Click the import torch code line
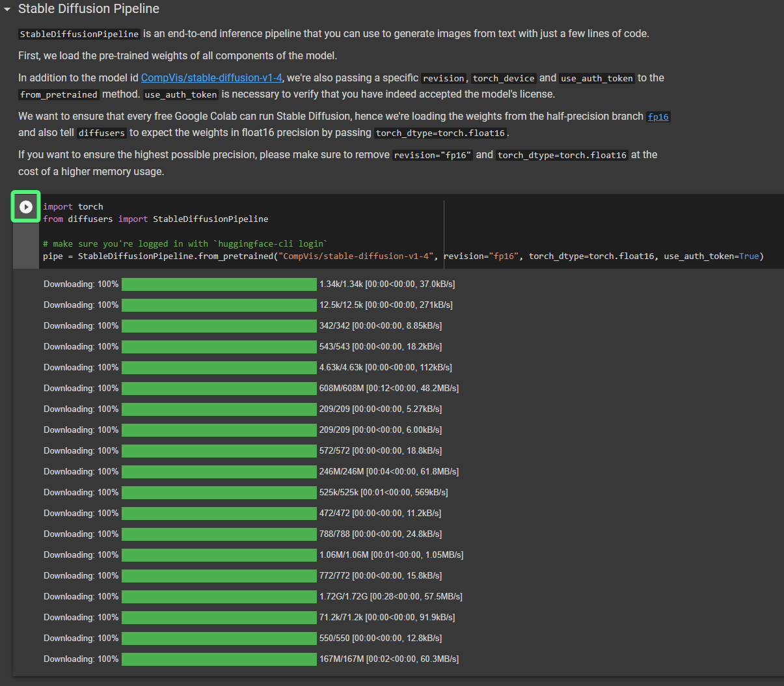This screenshot has height=686, width=784. tap(73, 207)
